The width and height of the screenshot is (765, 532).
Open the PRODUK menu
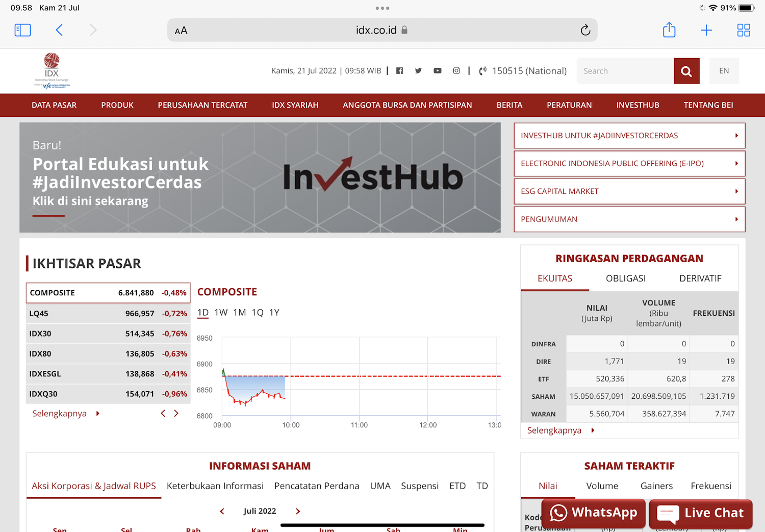pos(117,105)
